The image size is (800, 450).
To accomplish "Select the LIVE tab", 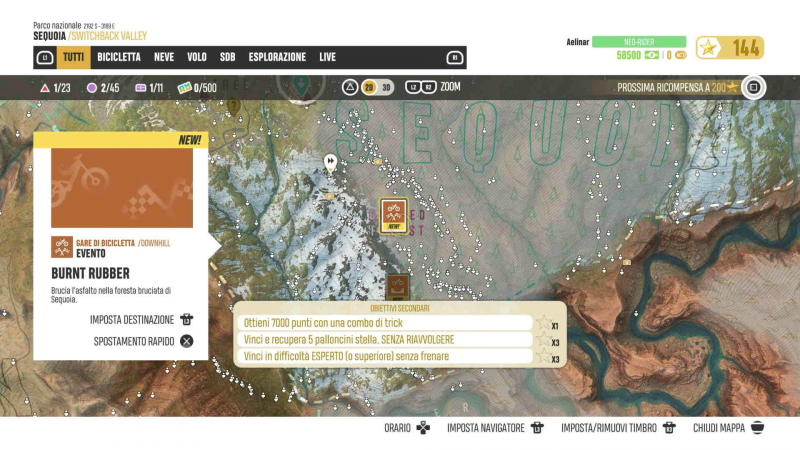I will click(328, 57).
